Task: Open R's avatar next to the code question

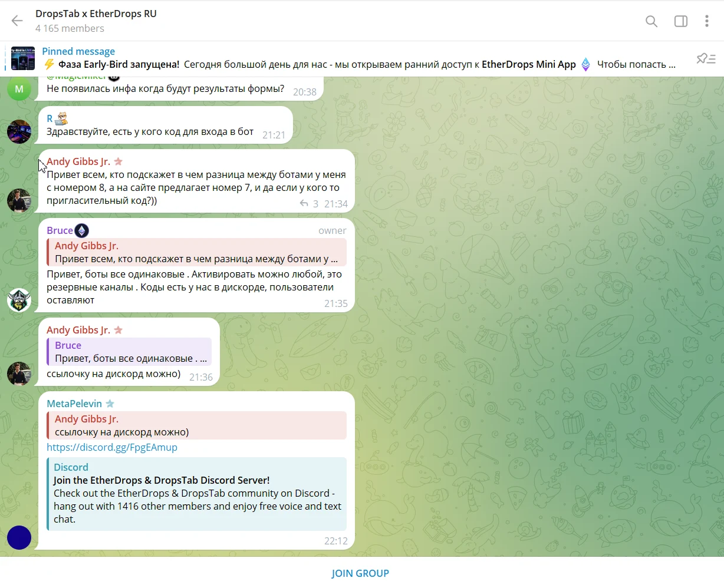Action: (19, 132)
